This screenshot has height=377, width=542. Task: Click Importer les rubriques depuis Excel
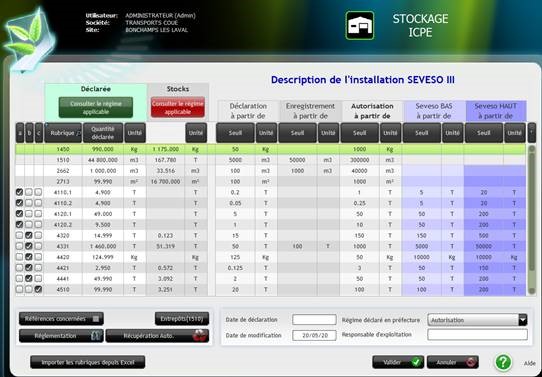tap(88, 362)
